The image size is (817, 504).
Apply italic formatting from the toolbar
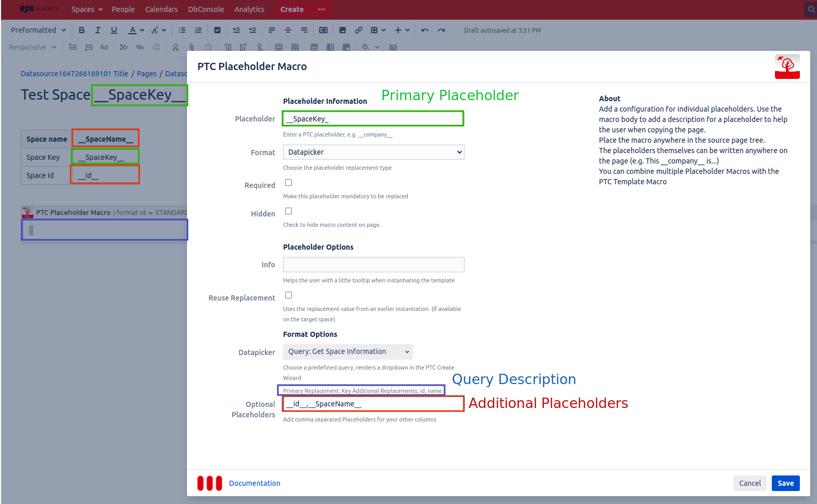(98, 30)
